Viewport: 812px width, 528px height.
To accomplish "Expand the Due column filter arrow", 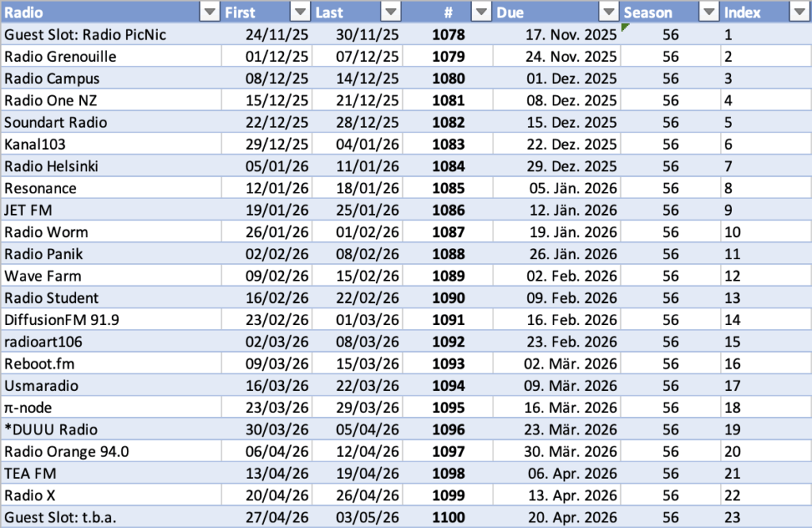I will click(x=608, y=12).
